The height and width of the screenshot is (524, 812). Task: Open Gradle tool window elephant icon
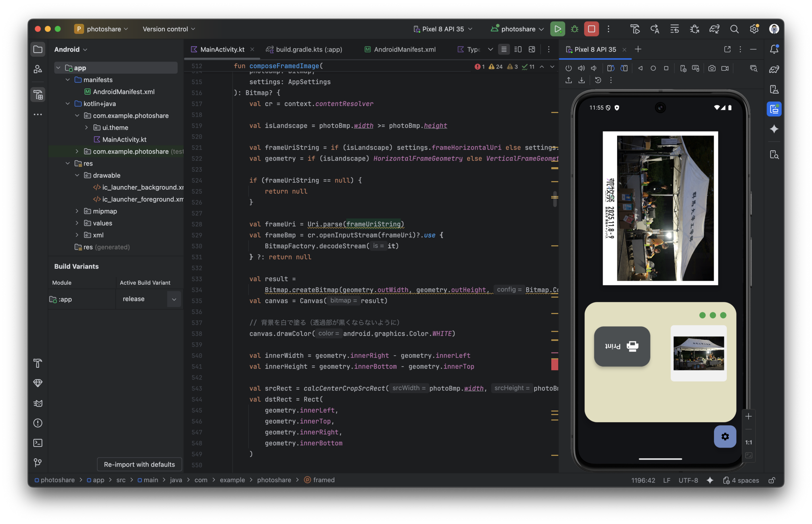[x=774, y=69]
